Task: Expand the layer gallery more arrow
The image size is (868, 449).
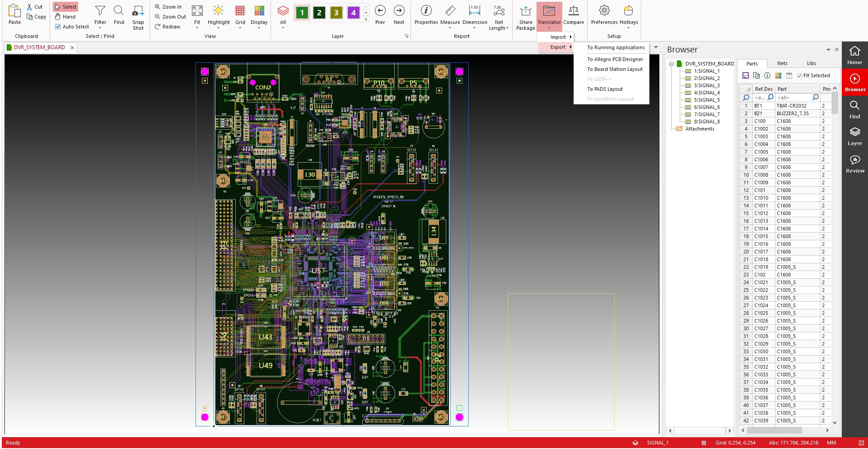Action: point(366,20)
